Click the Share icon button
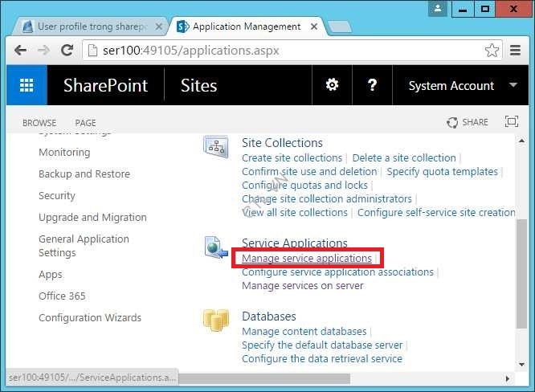Screen dimensions: 535x392 [468, 122]
